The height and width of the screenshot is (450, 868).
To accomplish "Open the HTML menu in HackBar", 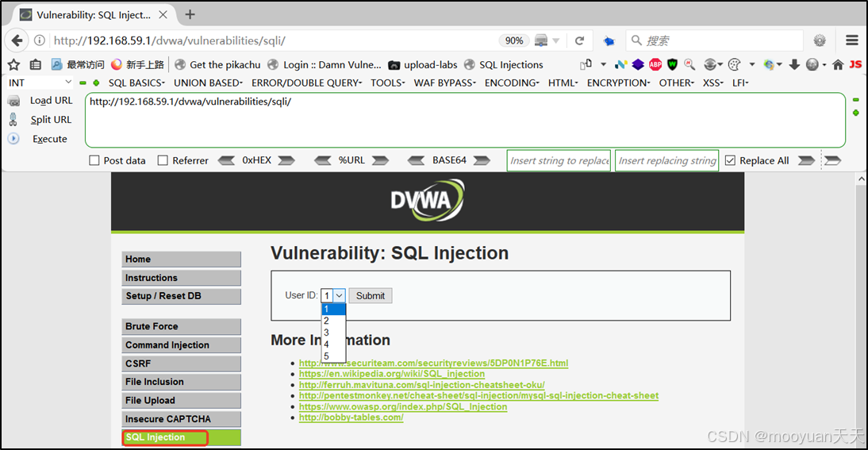I will coord(563,83).
